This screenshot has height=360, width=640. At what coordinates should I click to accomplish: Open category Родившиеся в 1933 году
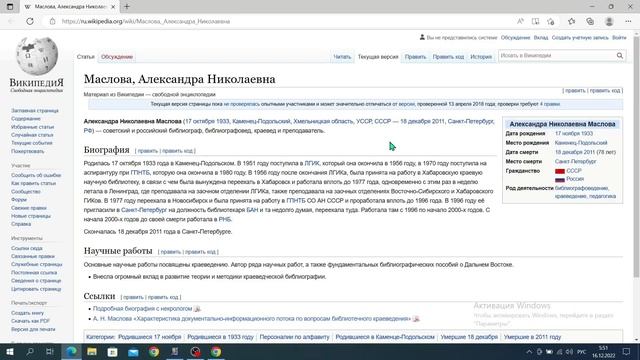(220, 337)
